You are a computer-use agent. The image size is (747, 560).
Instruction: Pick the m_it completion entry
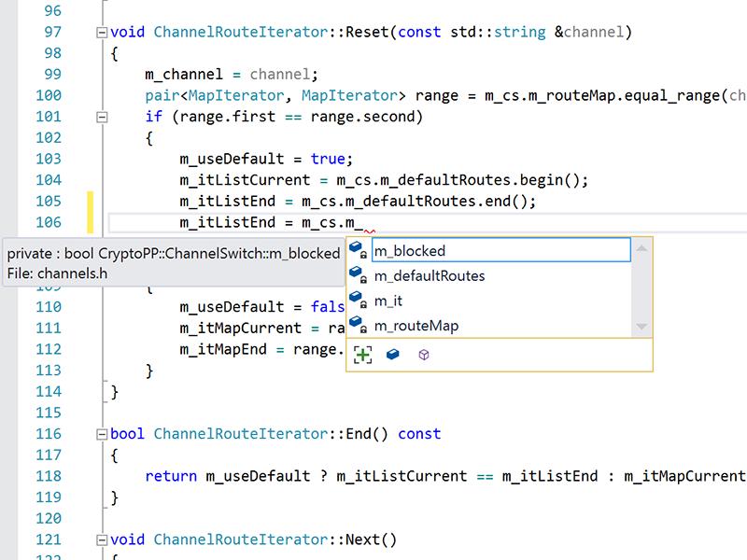click(388, 301)
